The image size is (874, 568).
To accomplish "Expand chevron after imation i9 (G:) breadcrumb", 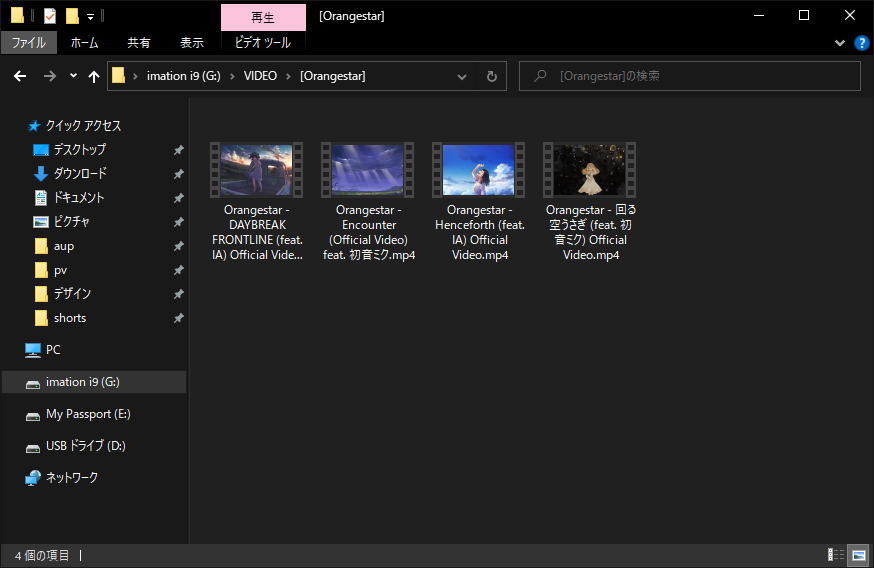I will [x=232, y=76].
